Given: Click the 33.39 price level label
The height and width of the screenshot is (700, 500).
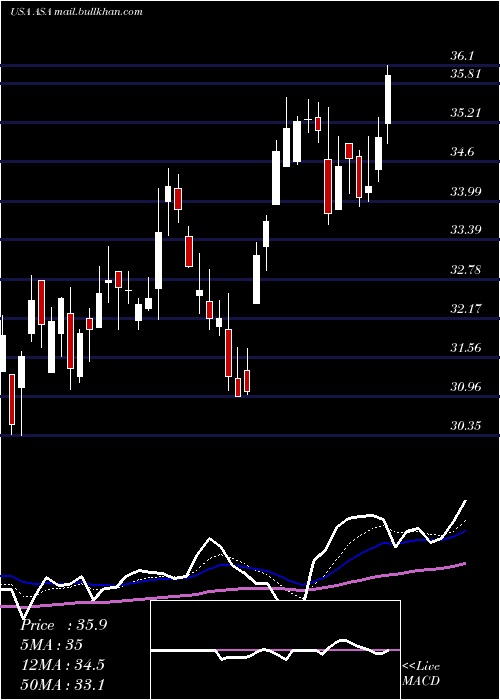Looking at the screenshot, I should tap(465, 230).
